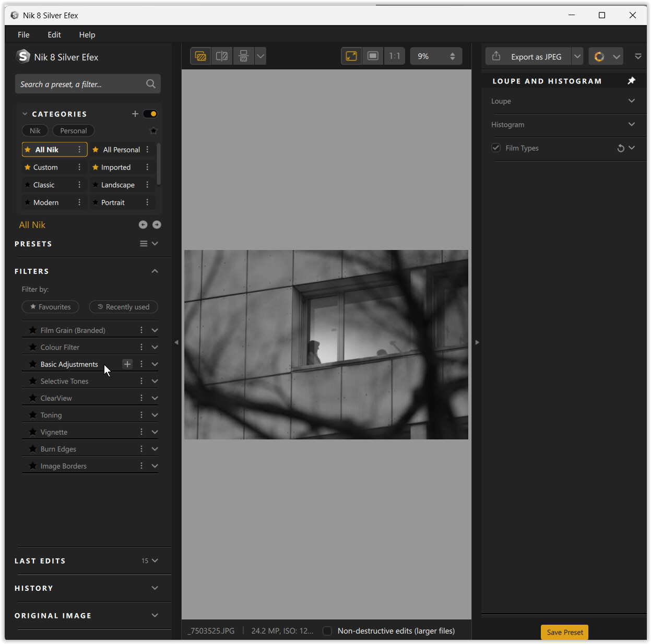Pin the Loupe and Histogram panel

631,81
